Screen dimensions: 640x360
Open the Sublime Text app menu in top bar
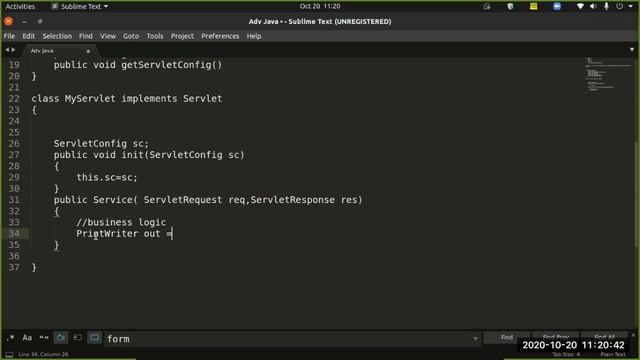click(x=80, y=7)
